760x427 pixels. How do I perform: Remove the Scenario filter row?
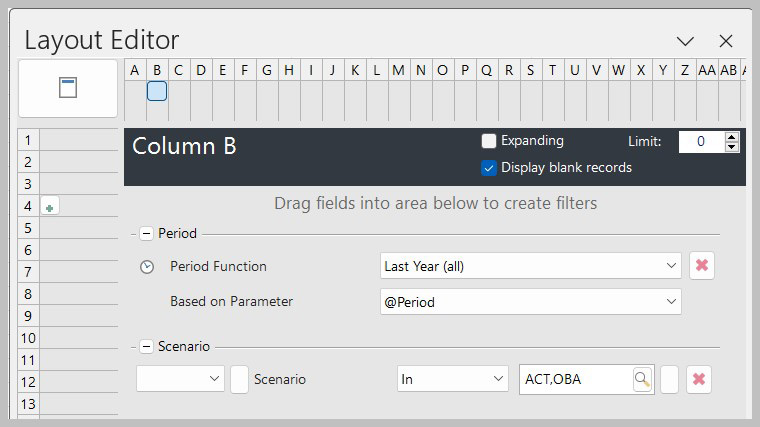(x=699, y=380)
